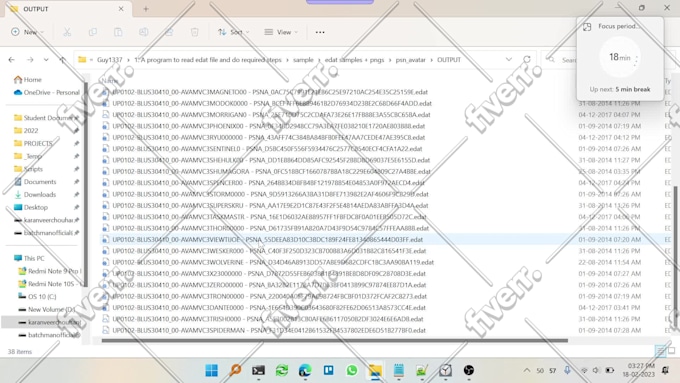Select OneDrive - Personal in sidebar
680x383 pixels.
click(x=47, y=92)
